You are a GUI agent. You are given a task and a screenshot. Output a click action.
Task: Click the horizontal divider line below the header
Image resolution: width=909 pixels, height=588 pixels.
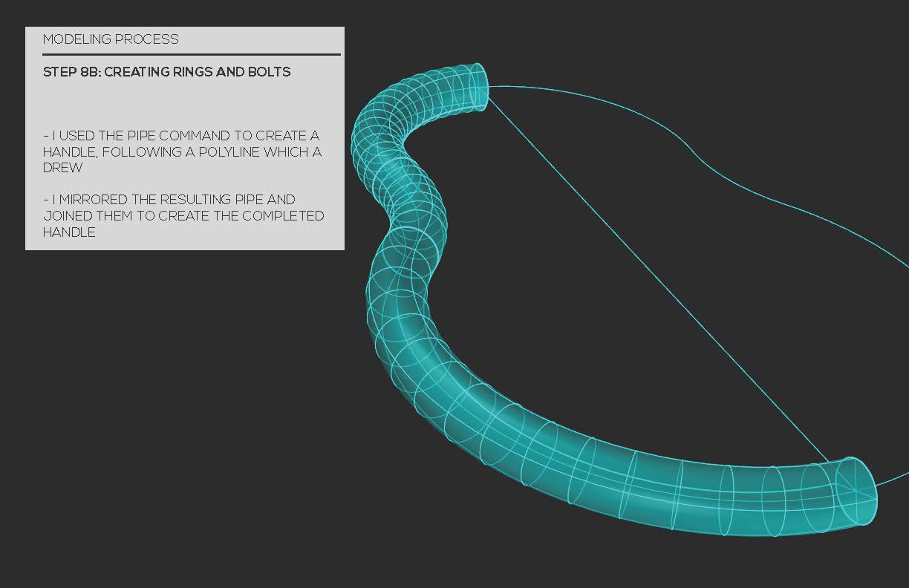(x=190, y=56)
